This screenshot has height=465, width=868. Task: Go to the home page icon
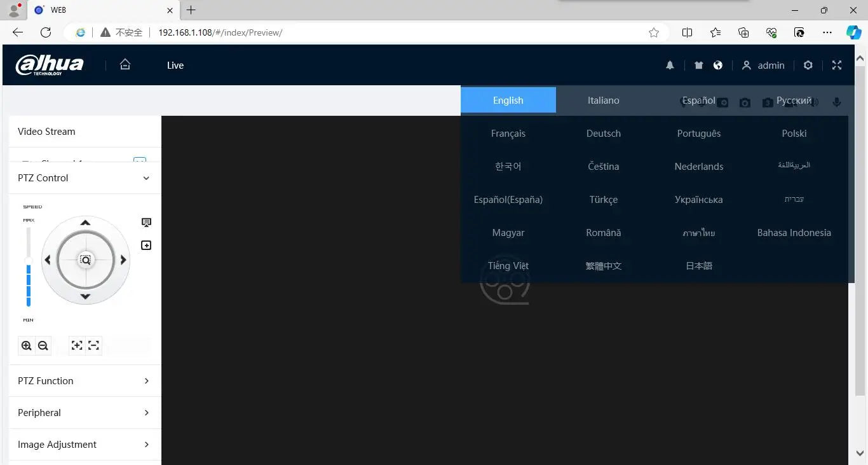coord(125,64)
